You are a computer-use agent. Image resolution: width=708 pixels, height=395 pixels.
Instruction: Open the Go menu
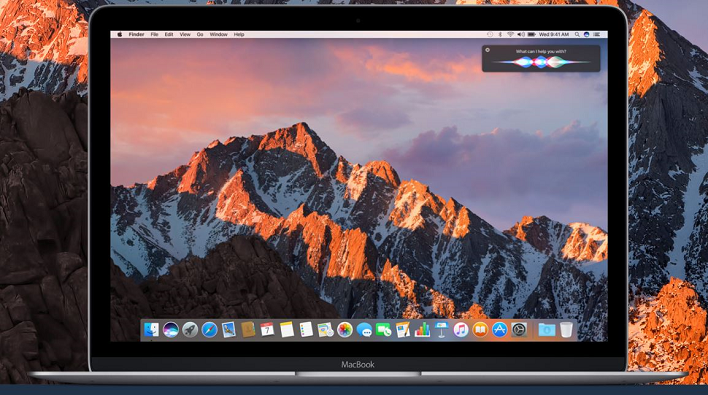pos(200,34)
